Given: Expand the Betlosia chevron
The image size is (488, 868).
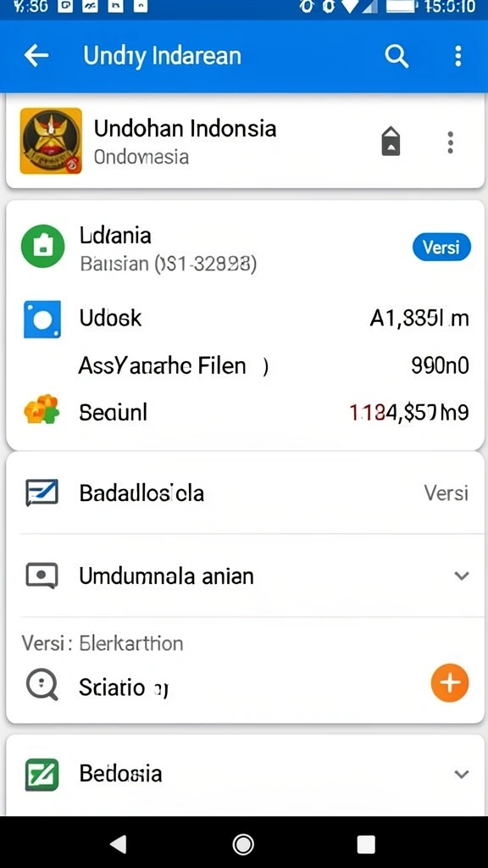Looking at the screenshot, I should coord(462,774).
